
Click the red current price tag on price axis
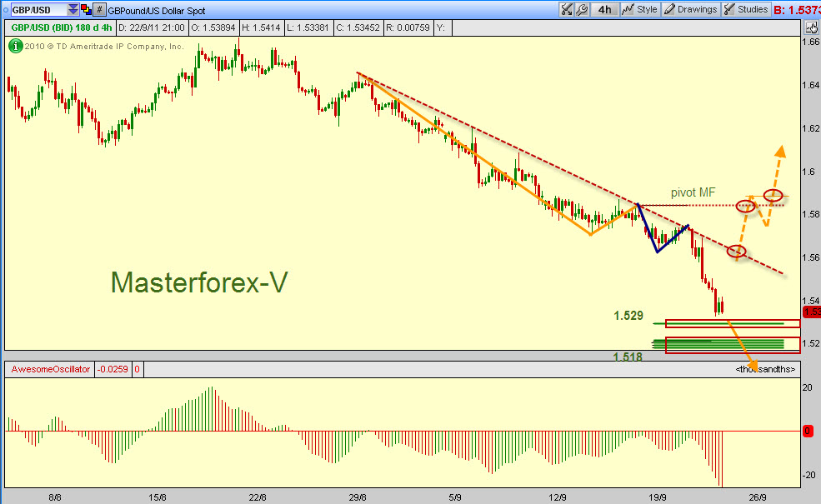pos(812,312)
